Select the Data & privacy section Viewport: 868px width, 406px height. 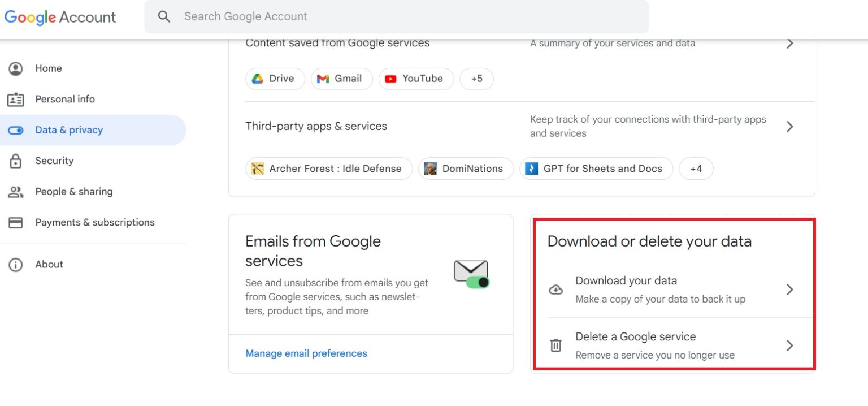(x=69, y=130)
